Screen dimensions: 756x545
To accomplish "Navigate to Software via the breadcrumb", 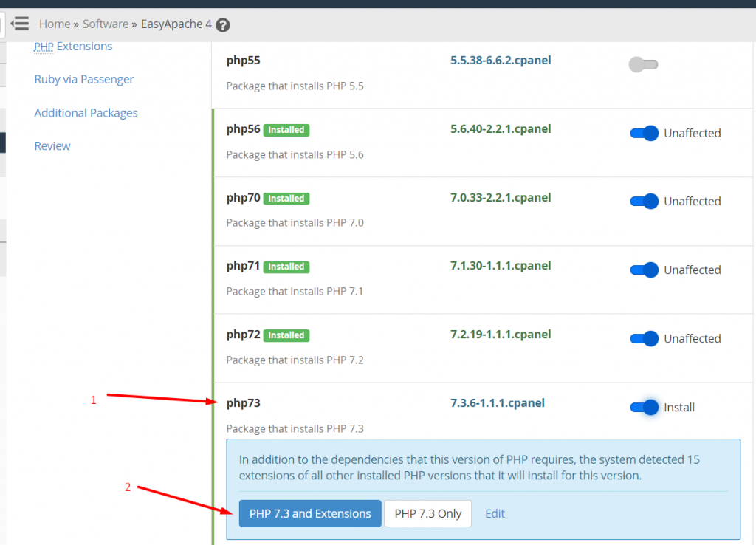I will tap(106, 24).
